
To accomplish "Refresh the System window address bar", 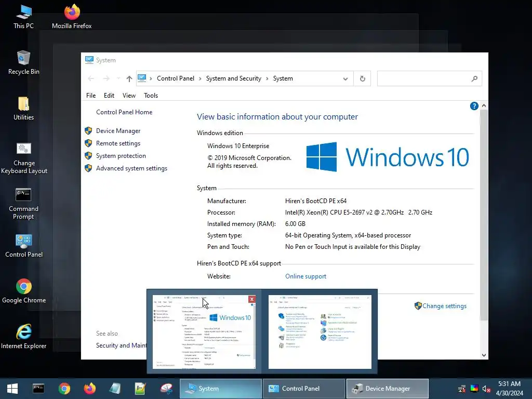I will [x=362, y=79].
